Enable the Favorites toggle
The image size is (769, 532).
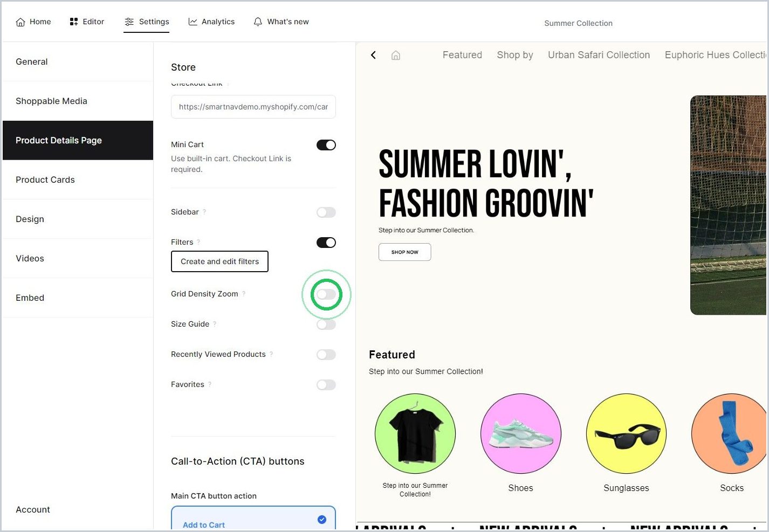[x=326, y=385]
